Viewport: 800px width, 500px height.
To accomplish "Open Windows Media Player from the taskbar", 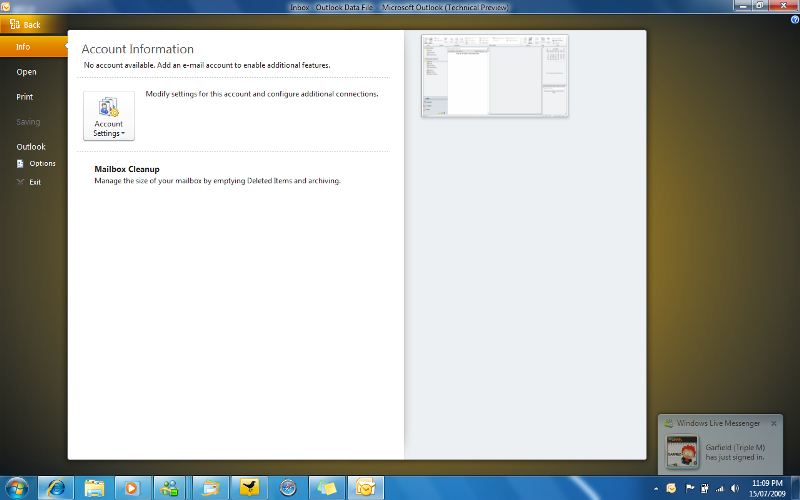I will tap(132, 488).
